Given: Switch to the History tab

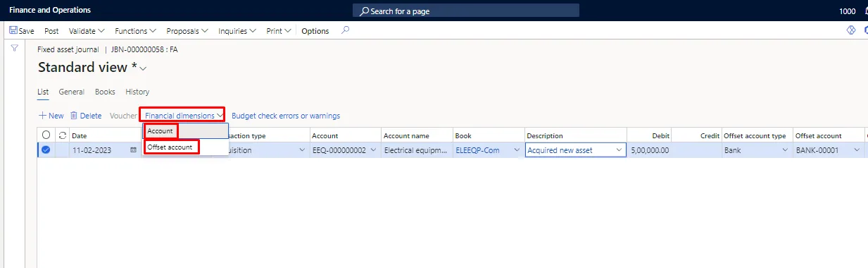Looking at the screenshot, I should click(x=137, y=92).
